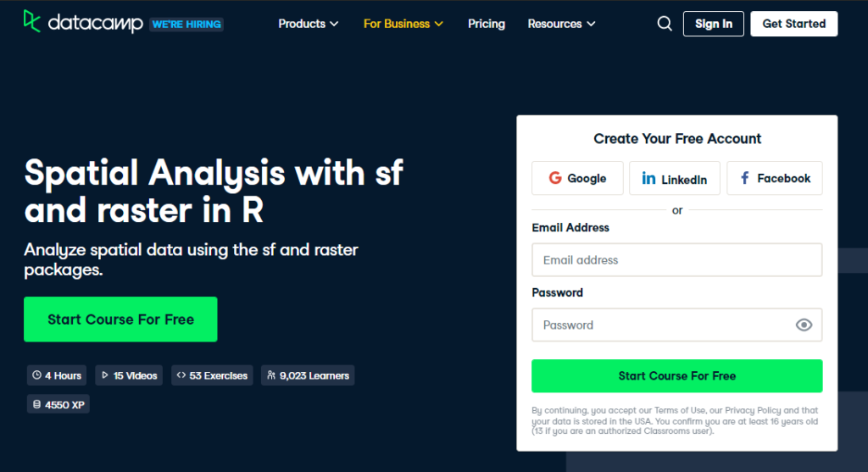The width and height of the screenshot is (868, 472).
Task: Click the 9,023 Learners badge
Action: click(x=308, y=375)
